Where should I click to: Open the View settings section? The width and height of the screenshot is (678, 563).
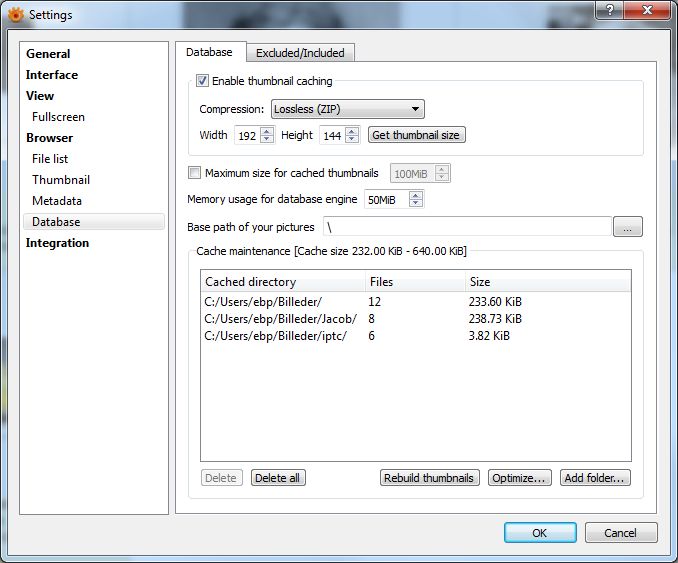point(40,96)
